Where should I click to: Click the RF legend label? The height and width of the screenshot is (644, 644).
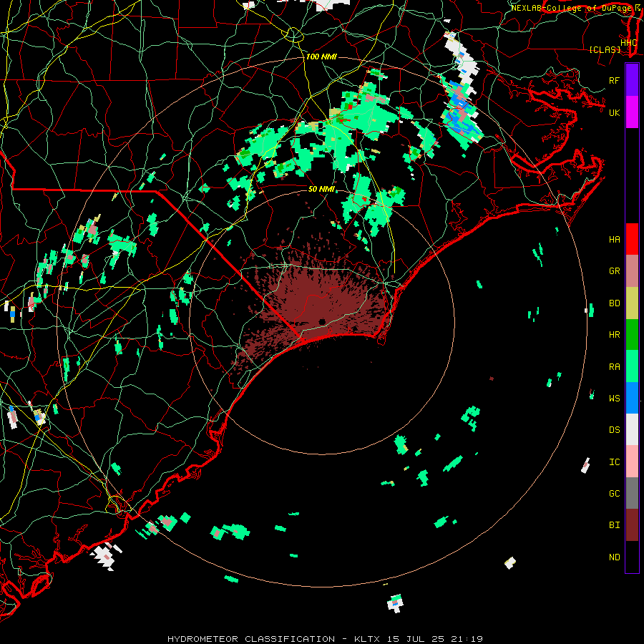pos(614,80)
